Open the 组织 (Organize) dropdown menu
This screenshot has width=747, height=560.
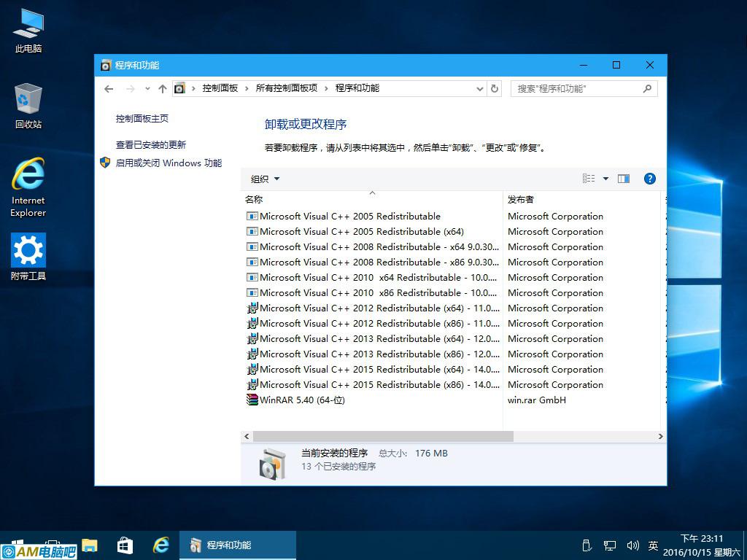265,179
